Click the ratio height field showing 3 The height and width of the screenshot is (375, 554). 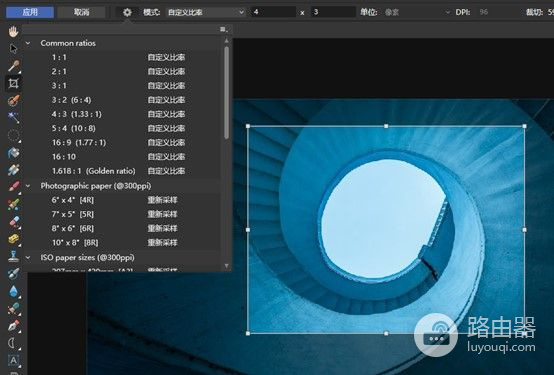[333, 12]
